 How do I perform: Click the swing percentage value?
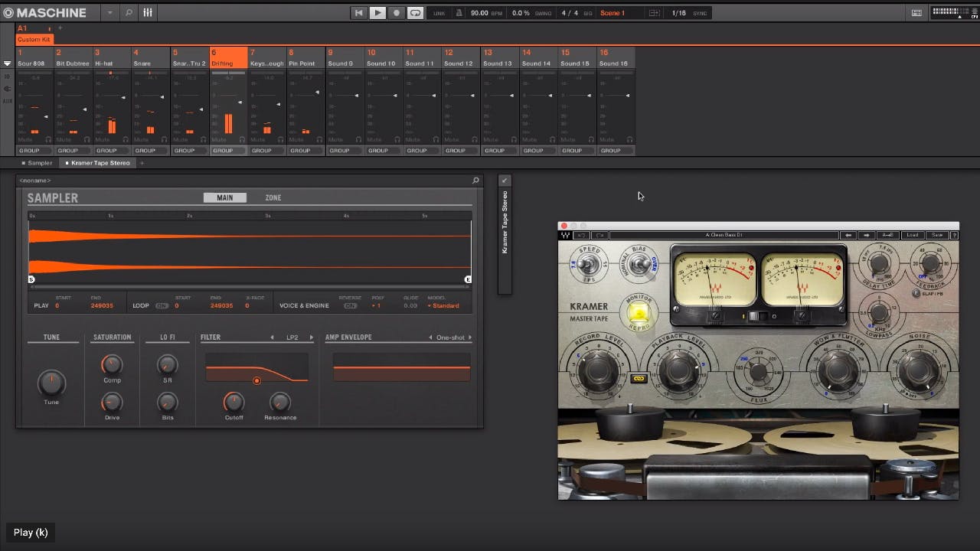point(521,13)
